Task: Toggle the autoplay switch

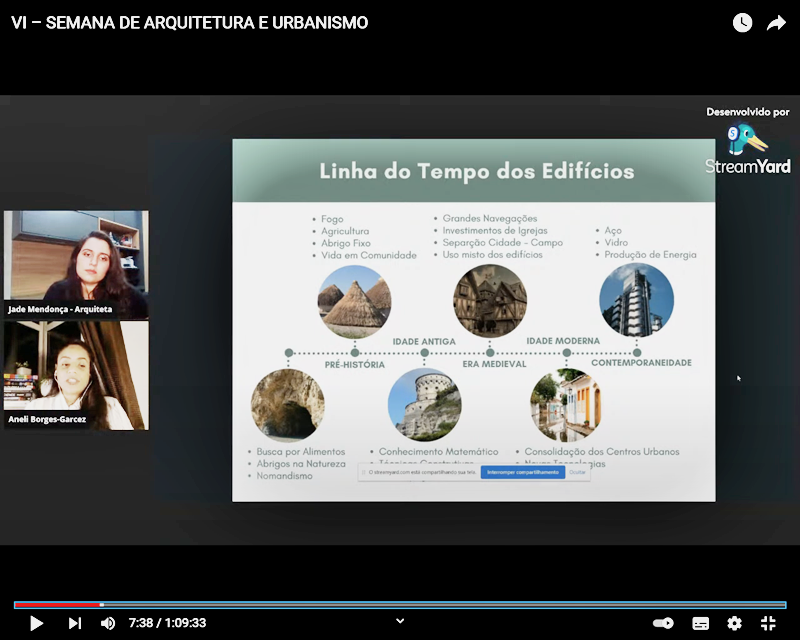Action: tap(663, 623)
